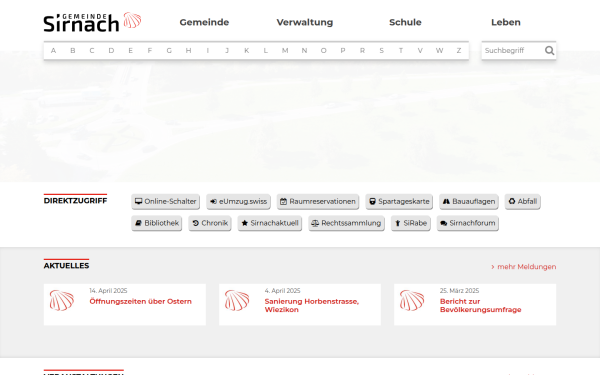This screenshot has height=375, width=600.
Task: Click the search magnifier icon
Action: point(549,51)
